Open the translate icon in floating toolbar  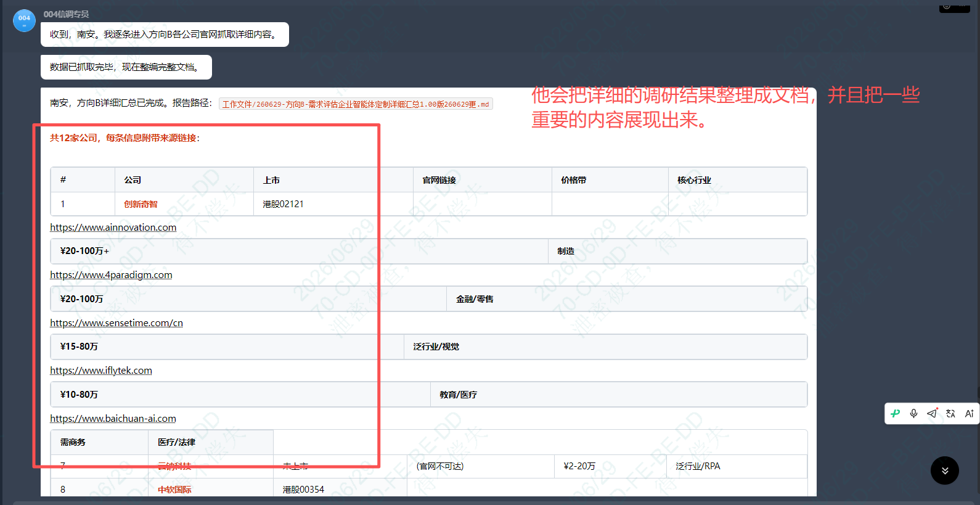click(950, 414)
